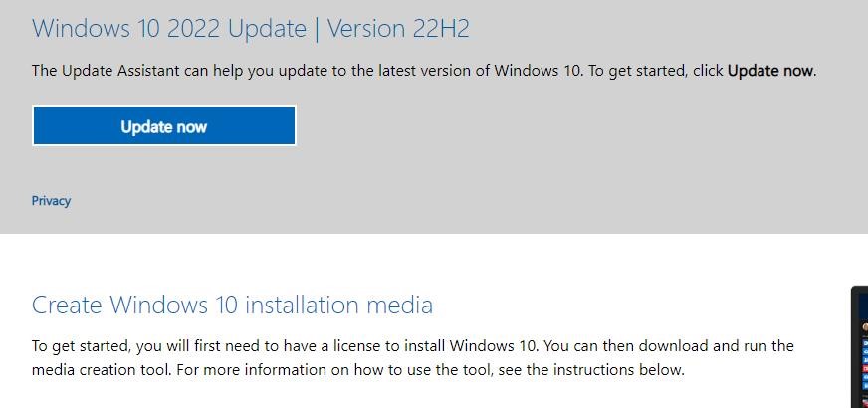Click the "Version 22H2" heading text

pyautogui.click(x=398, y=29)
